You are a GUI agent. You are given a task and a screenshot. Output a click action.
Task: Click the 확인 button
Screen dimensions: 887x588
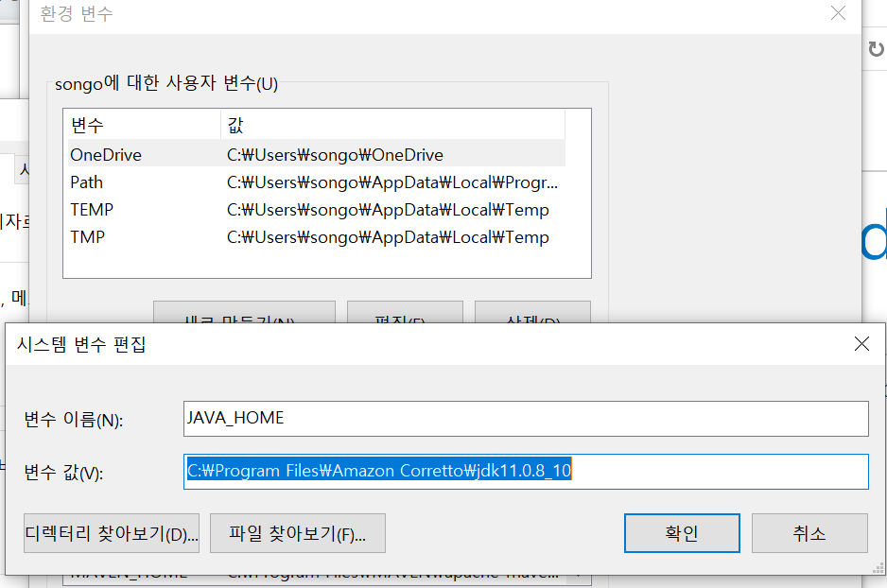tap(682, 532)
